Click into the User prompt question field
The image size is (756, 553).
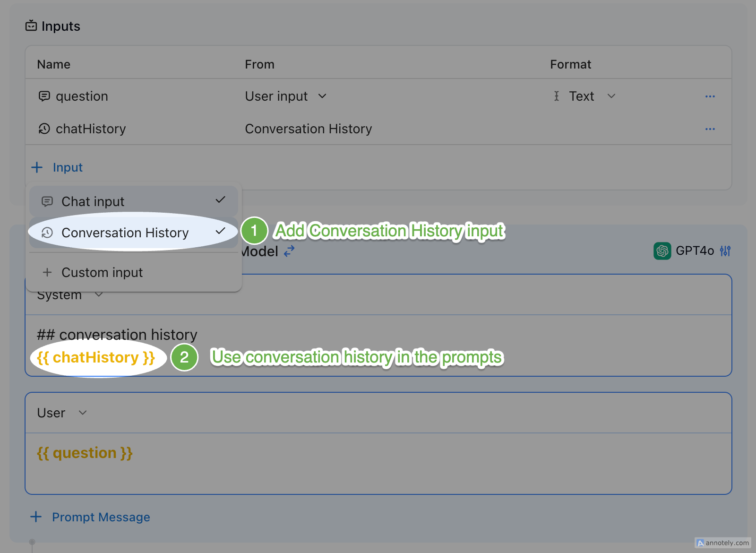[x=378, y=463]
